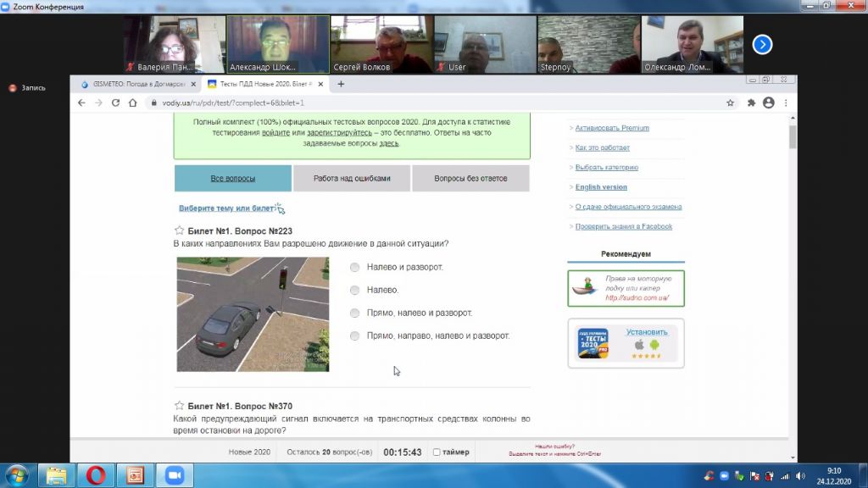The height and width of the screenshot is (488, 868).
Task: Enable the "таймер" checkbox
Action: point(437,452)
